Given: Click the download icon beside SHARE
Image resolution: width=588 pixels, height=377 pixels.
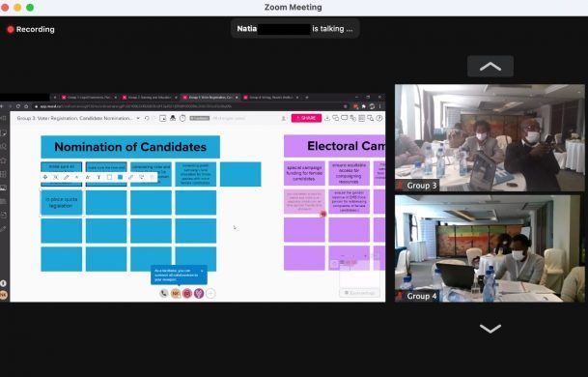Looking at the screenshot, I should (327, 118).
